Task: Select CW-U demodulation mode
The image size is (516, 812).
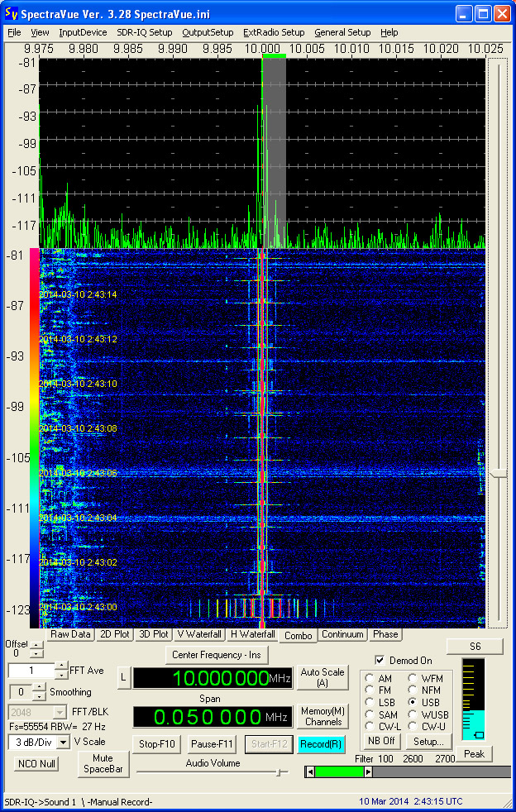Action: (x=413, y=727)
